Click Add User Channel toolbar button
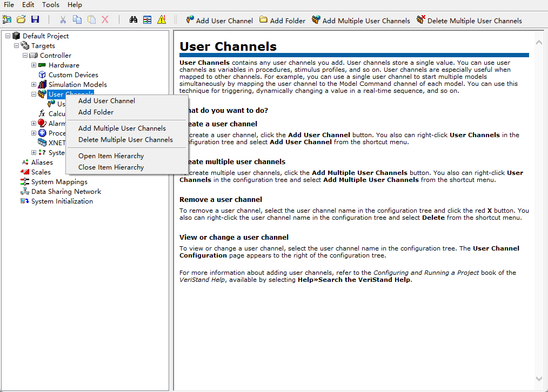The height and width of the screenshot is (392, 548). [x=219, y=20]
